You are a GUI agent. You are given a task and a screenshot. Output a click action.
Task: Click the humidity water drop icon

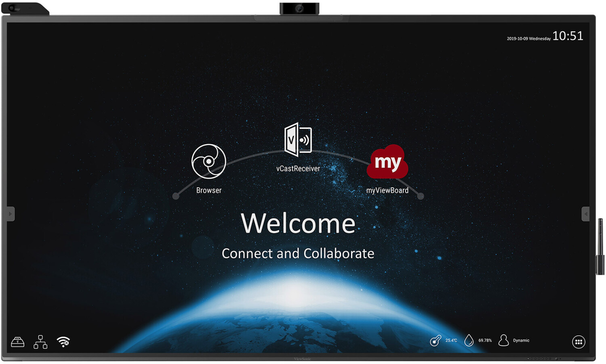[x=469, y=341]
